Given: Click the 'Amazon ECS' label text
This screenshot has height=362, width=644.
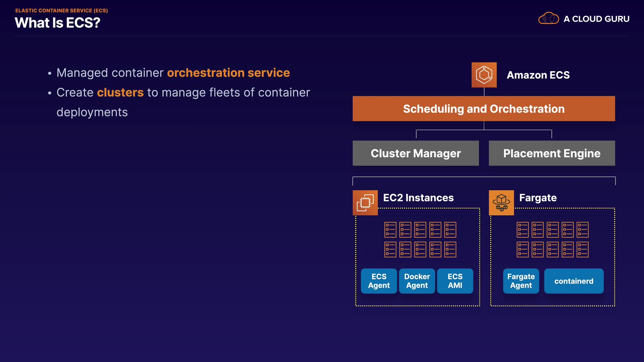Looking at the screenshot, I should coord(538,75).
